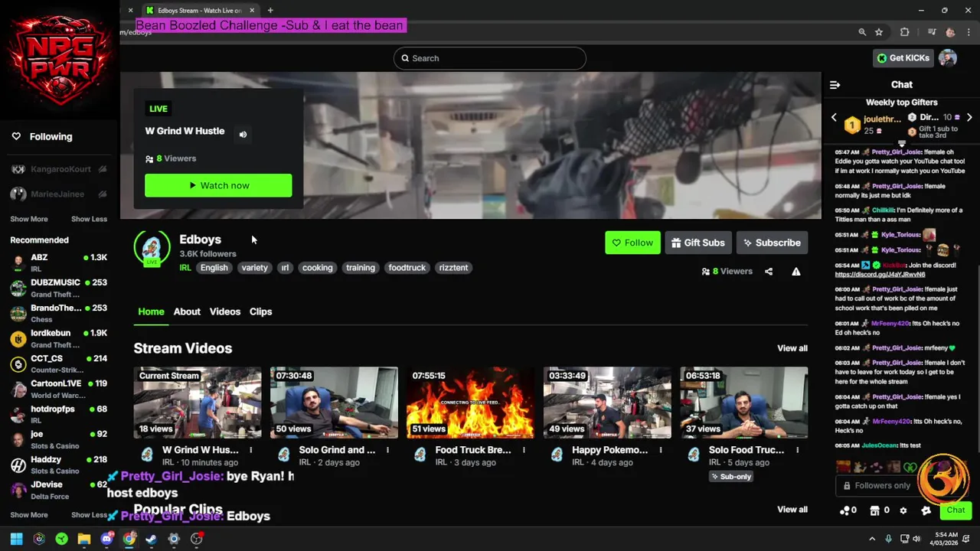
Task: Click the Gift Subs button
Action: (x=698, y=243)
